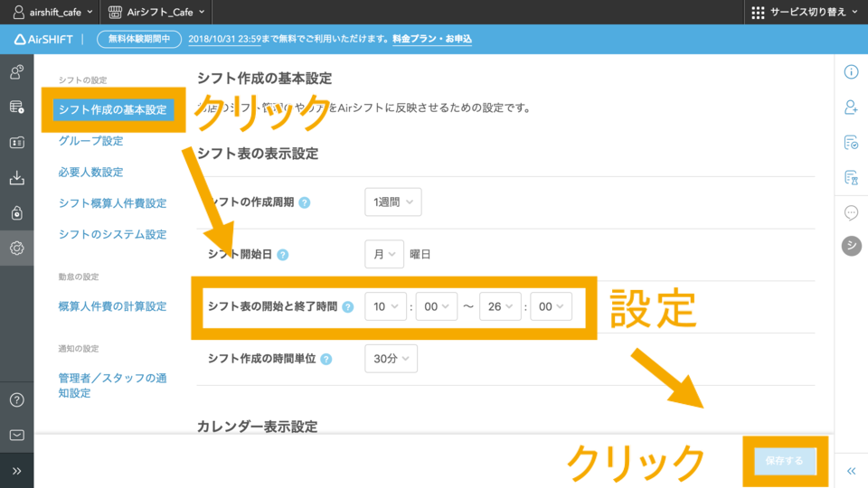Screen dimensions: 868x488
Task: Open the 1週間 shift cycle dropdown
Action: click(x=393, y=202)
